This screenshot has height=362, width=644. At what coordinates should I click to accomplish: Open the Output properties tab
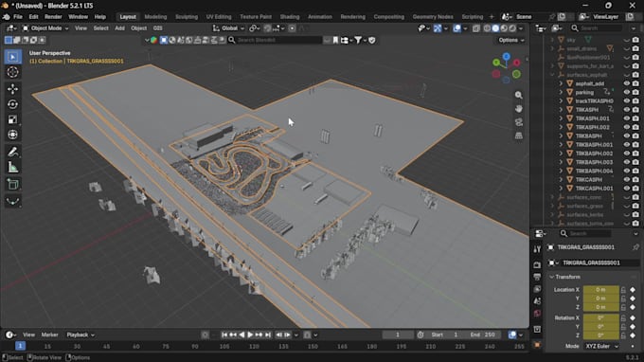tap(537, 277)
